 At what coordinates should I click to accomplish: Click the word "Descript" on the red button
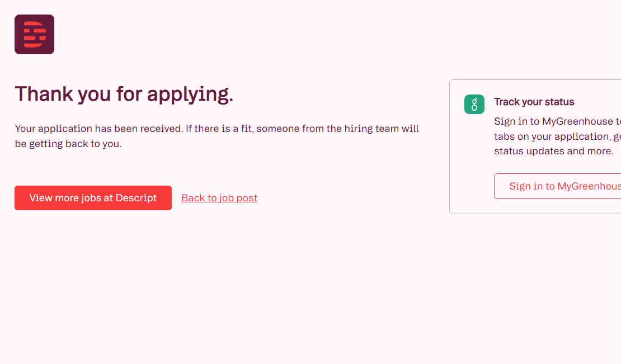pyautogui.click(x=136, y=198)
